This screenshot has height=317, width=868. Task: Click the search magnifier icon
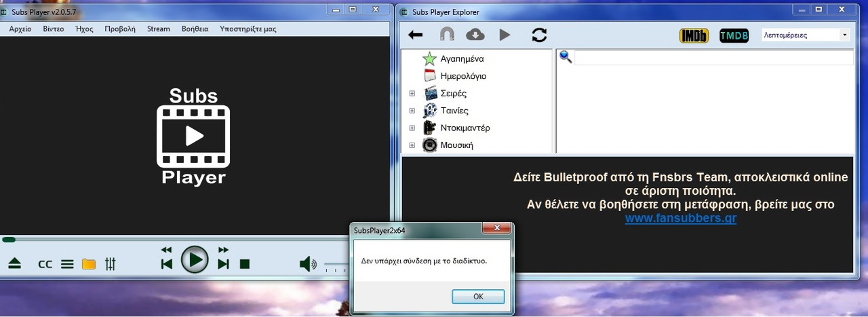click(566, 58)
